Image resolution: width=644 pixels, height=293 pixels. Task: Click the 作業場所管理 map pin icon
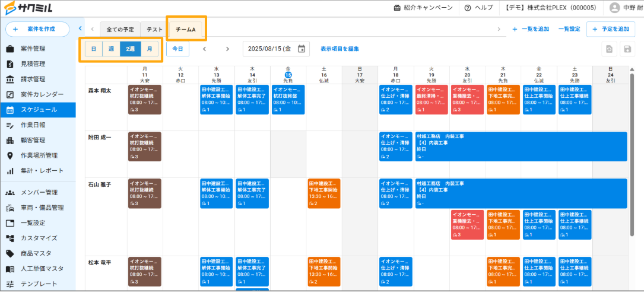(x=10, y=155)
